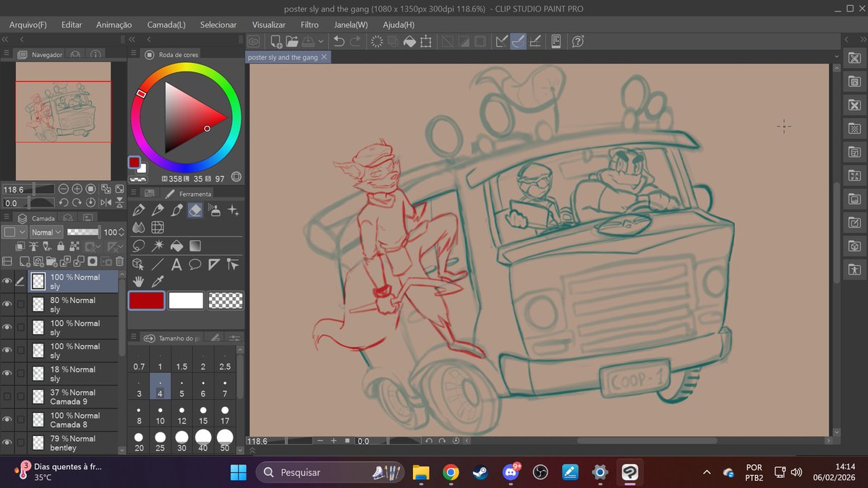Viewport: 868px width, 488px height.
Task: Select the white sub color swatch
Action: coord(186,301)
